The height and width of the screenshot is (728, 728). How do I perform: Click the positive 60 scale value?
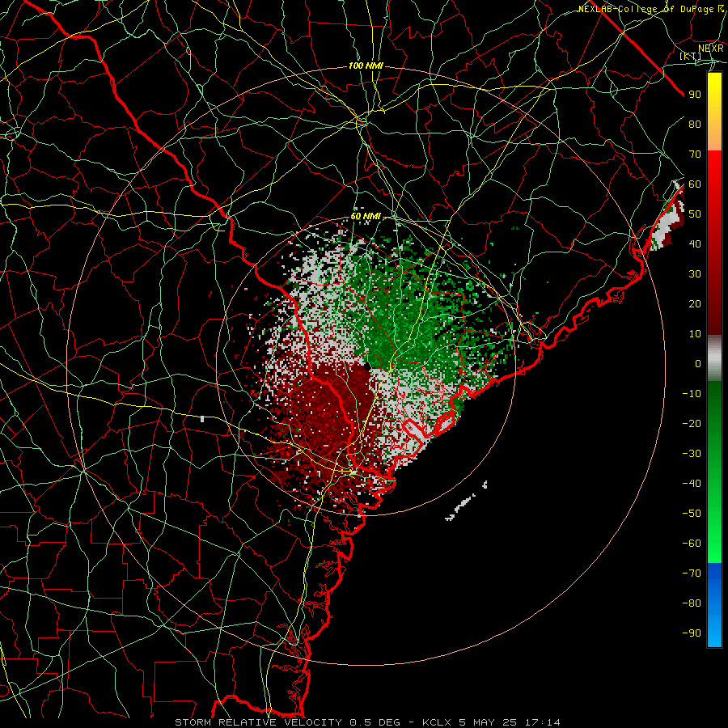point(695,184)
